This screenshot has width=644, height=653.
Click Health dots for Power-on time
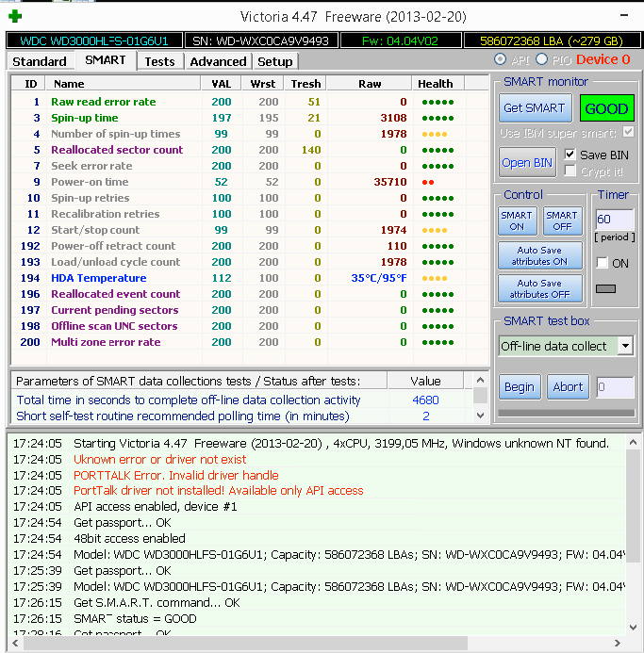(426, 182)
